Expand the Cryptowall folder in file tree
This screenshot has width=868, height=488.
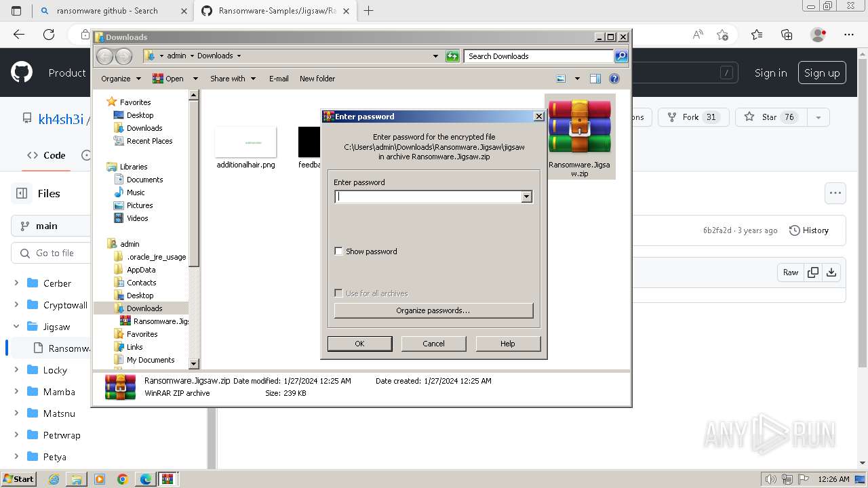point(16,305)
